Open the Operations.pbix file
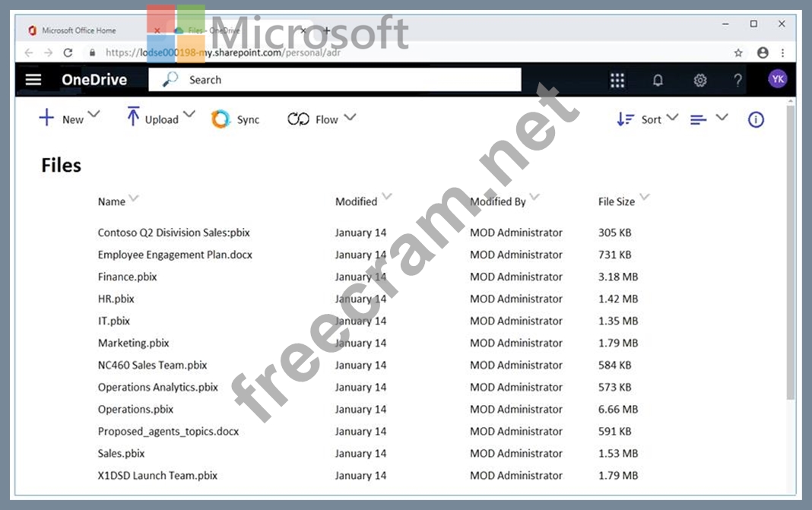 click(135, 409)
